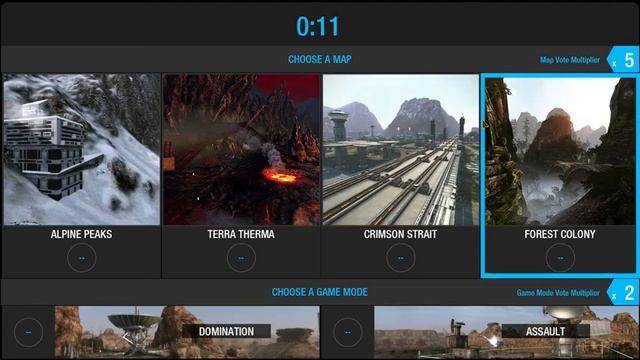Click the map vote multiplier x5 badge
This screenshot has height=360, width=640.
[x=623, y=60]
